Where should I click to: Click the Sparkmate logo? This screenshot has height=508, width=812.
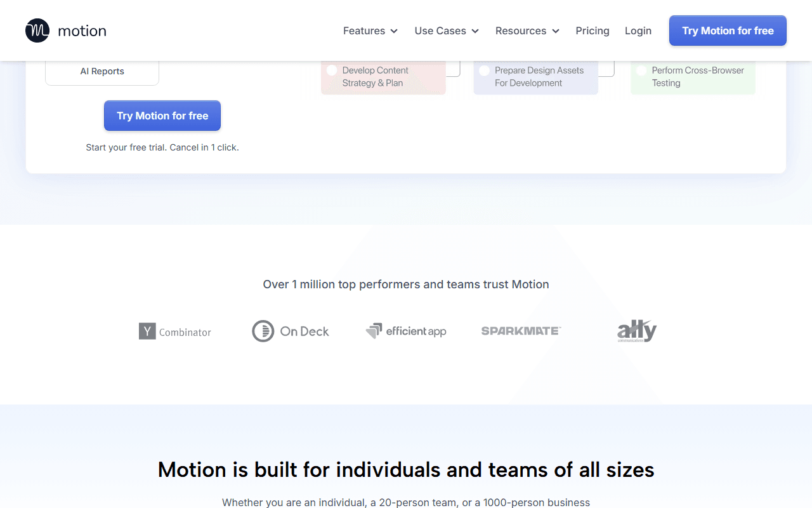pos(521,331)
